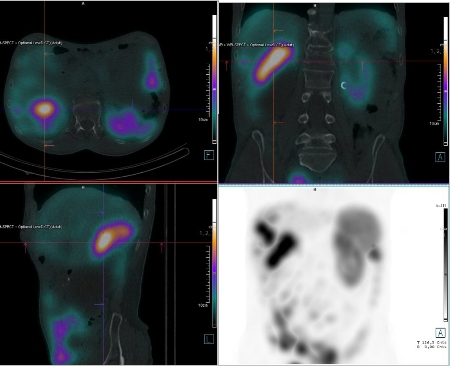450x366 pixels.
Task: Click the SPECT series label in coronal view
Action: [x=256, y=45]
